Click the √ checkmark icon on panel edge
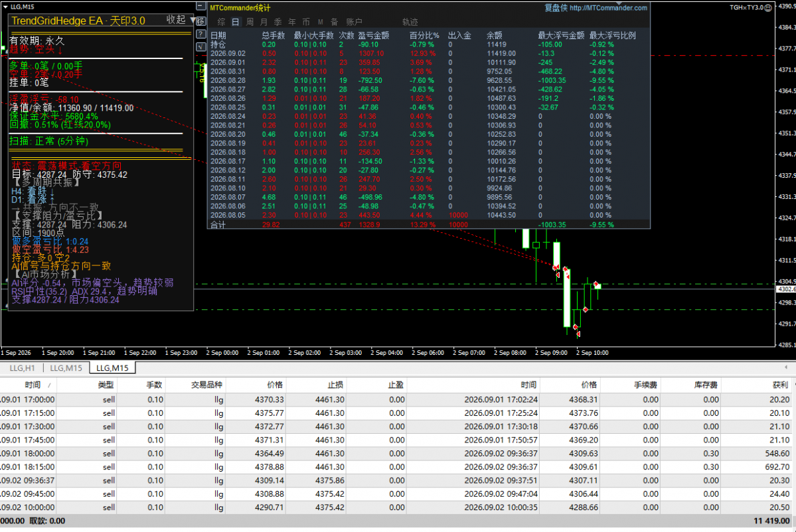Image resolution: width=796 pixels, height=532 pixels. 201,46
